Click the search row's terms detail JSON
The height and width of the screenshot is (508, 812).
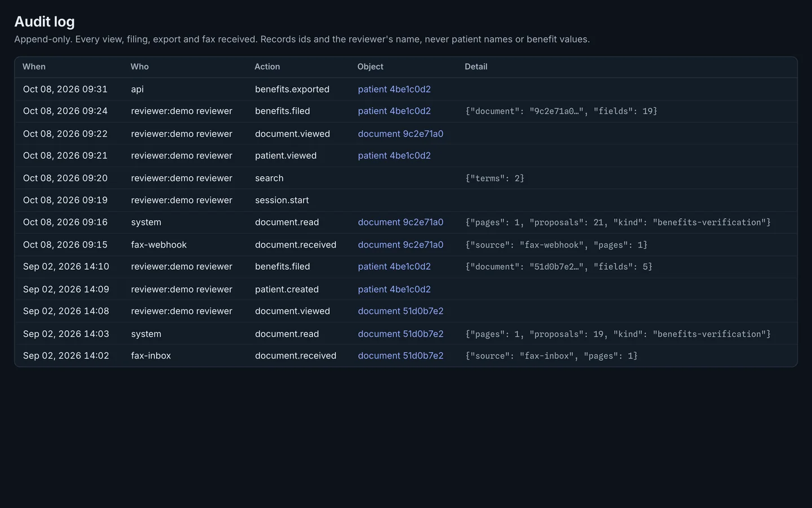[x=495, y=178]
